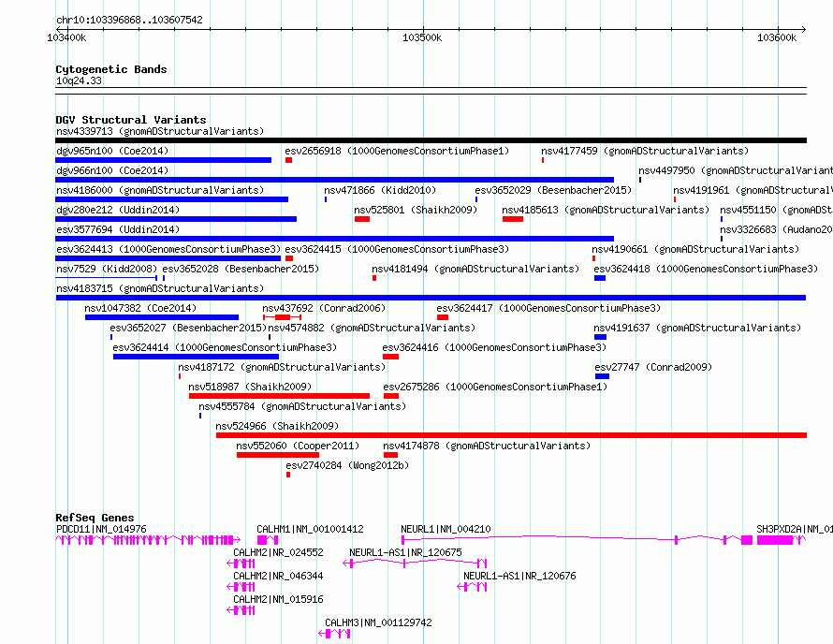
Task: Open CALHM3|NM_001129742 gene label
Action: [378, 622]
